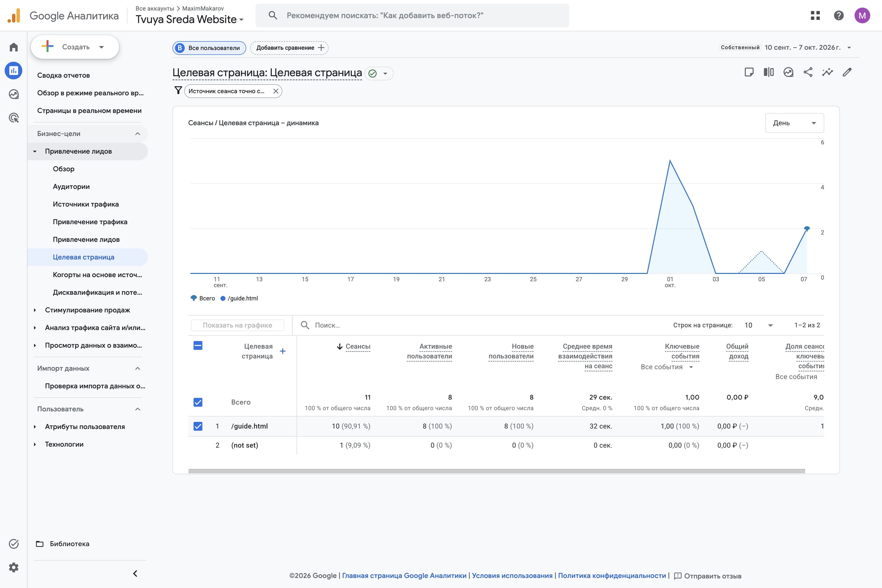Select 'Аудитории' in the sidebar

[x=71, y=187]
